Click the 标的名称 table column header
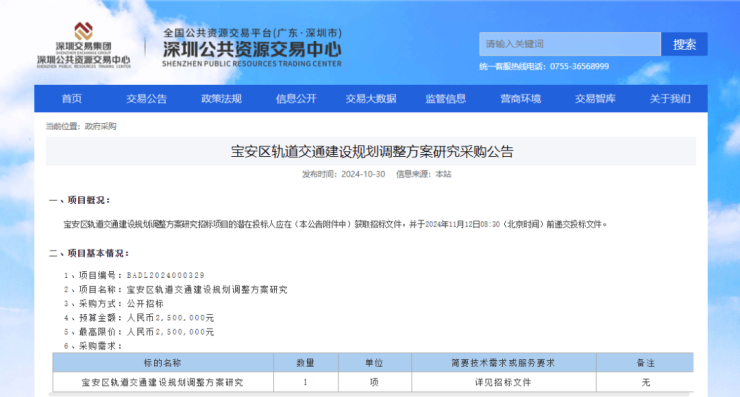The width and height of the screenshot is (740, 397). (x=163, y=363)
